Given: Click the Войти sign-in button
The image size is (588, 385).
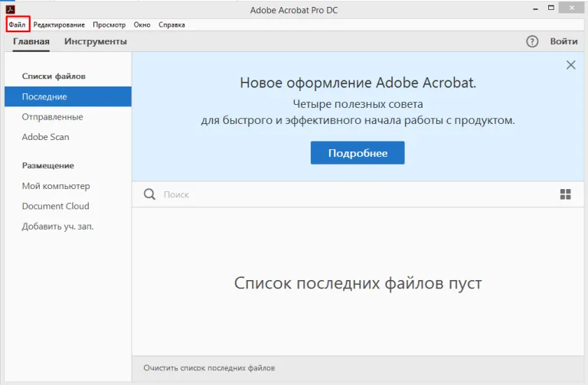Looking at the screenshot, I should coord(563,41).
